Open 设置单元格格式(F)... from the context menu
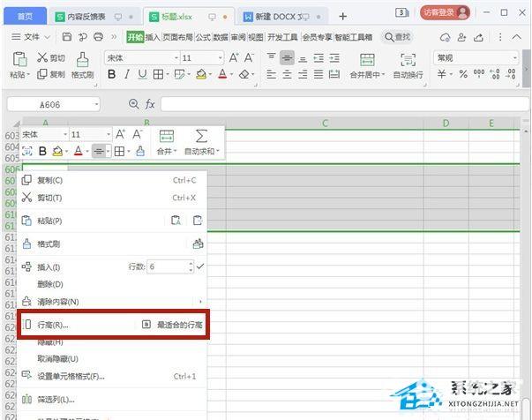532x420 pixels. click(x=112, y=376)
